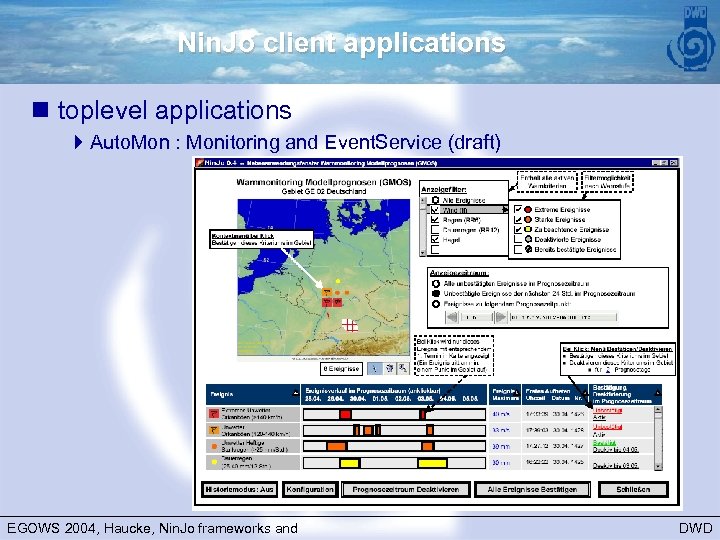The height and width of the screenshot is (540, 720).
Task: Click first orange block in Heftige Starkregen timeline
Action: tap(337, 446)
